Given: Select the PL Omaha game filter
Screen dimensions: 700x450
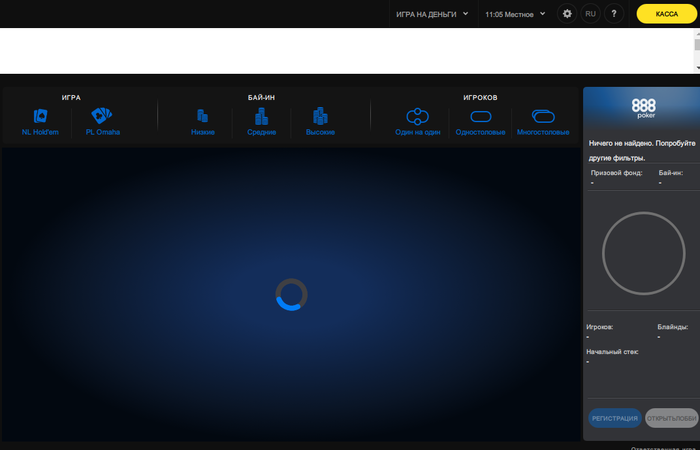Looking at the screenshot, I should [103, 122].
